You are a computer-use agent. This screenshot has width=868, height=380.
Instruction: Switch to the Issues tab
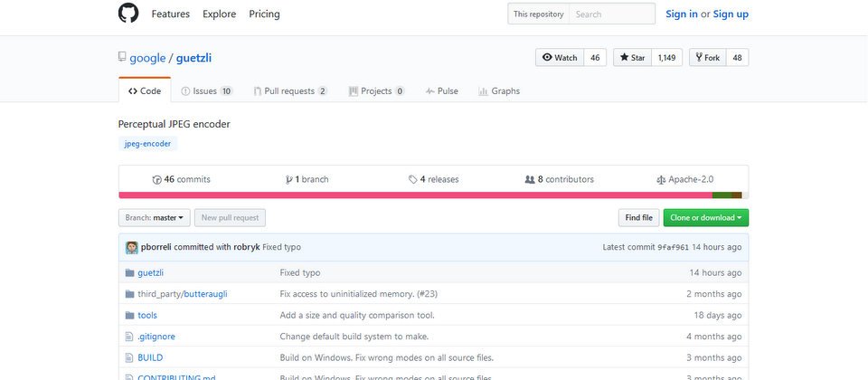point(207,90)
